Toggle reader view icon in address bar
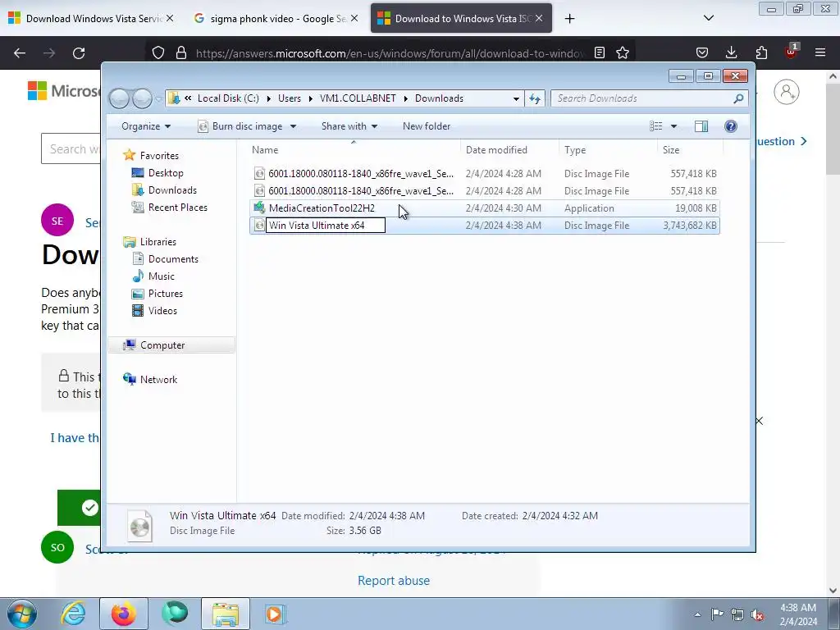The height and width of the screenshot is (630, 840). tap(600, 52)
